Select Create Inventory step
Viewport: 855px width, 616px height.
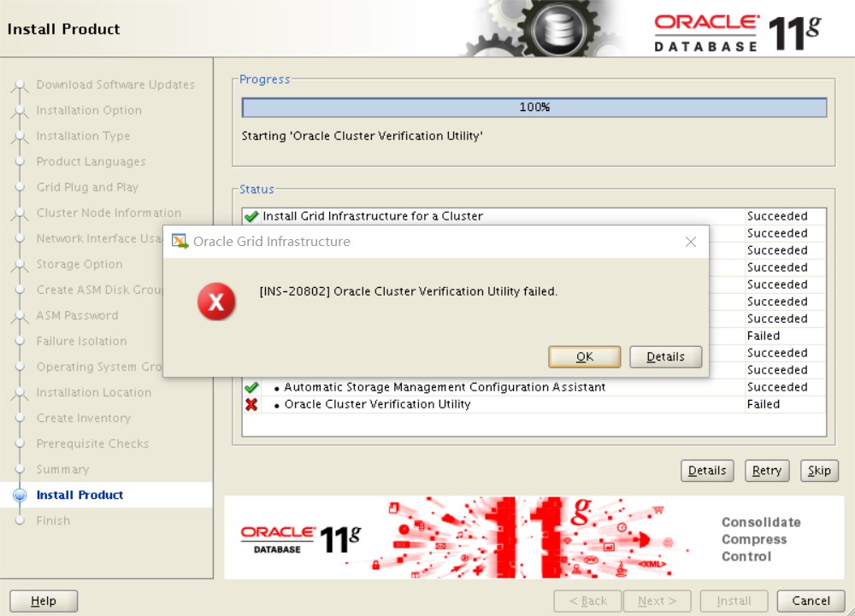tap(84, 418)
